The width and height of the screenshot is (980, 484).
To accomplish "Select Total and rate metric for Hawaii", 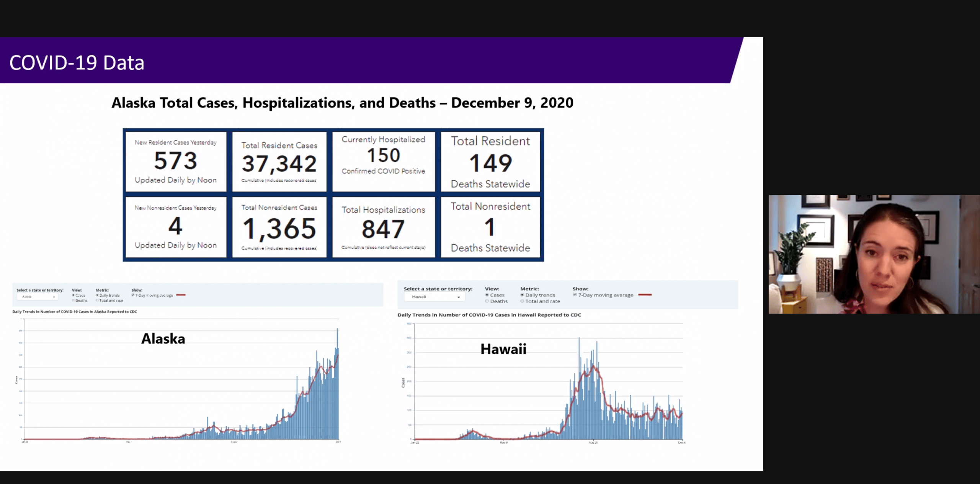I will (522, 301).
